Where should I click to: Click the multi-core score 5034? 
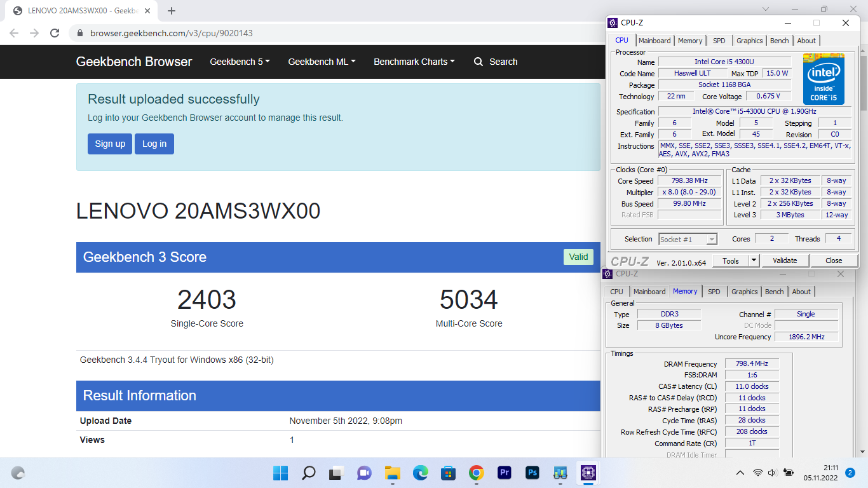click(469, 300)
